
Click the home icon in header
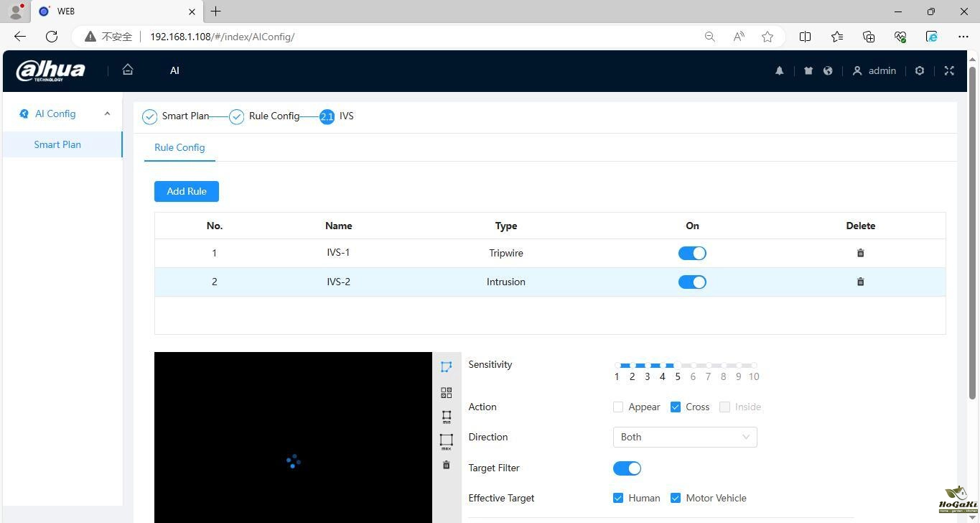tap(128, 70)
